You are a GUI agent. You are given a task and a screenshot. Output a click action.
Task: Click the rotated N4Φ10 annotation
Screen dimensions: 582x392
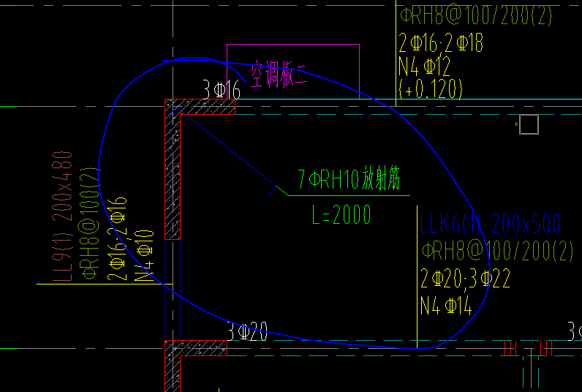pos(144,256)
